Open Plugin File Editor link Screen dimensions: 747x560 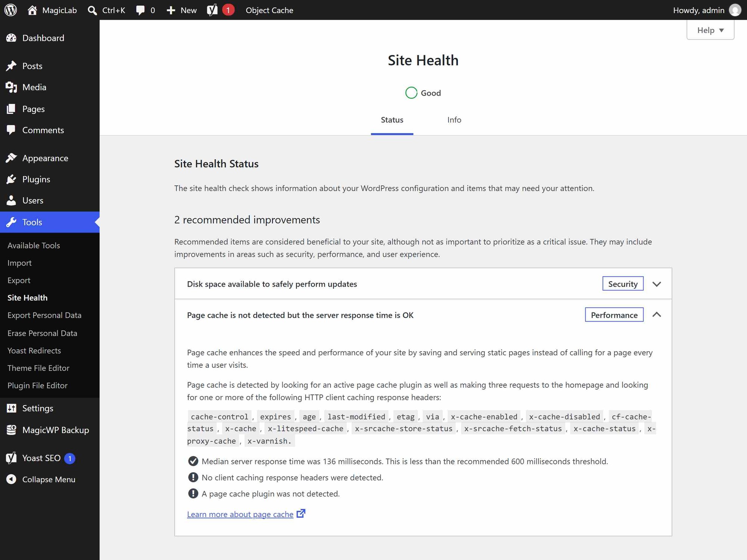click(37, 386)
